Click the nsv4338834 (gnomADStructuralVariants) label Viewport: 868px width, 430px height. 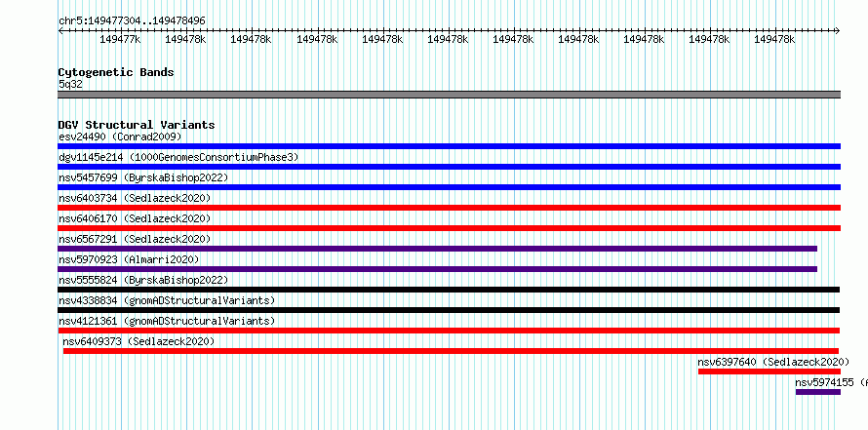click(167, 300)
